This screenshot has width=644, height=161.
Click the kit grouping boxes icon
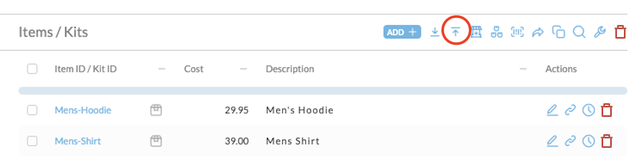pyautogui.click(x=496, y=32)
